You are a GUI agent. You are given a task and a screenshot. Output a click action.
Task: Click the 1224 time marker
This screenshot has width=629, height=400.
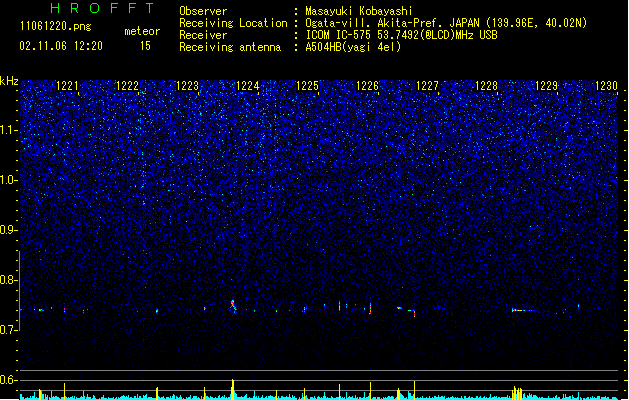(x=247, y=86)
